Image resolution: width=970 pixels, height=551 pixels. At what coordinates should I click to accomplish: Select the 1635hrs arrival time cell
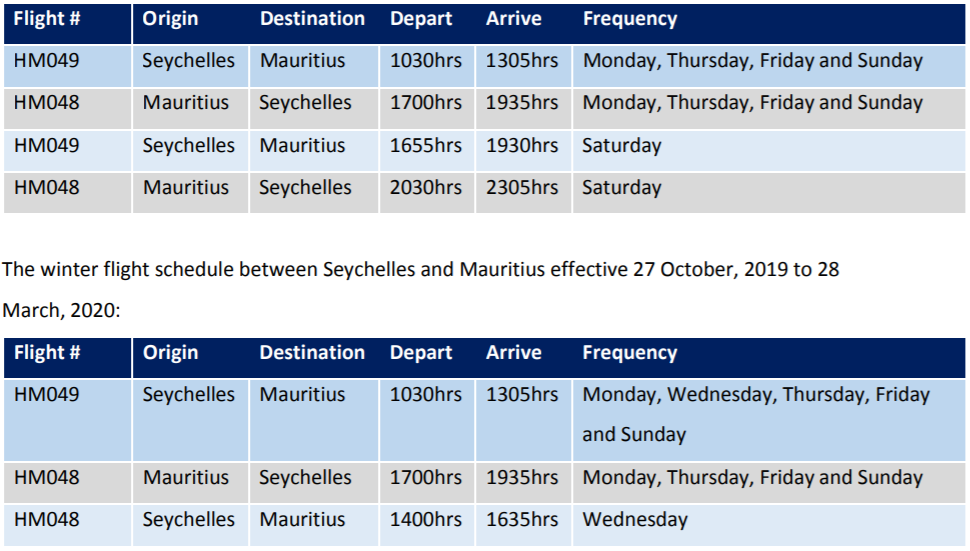(x=522, y=520)
